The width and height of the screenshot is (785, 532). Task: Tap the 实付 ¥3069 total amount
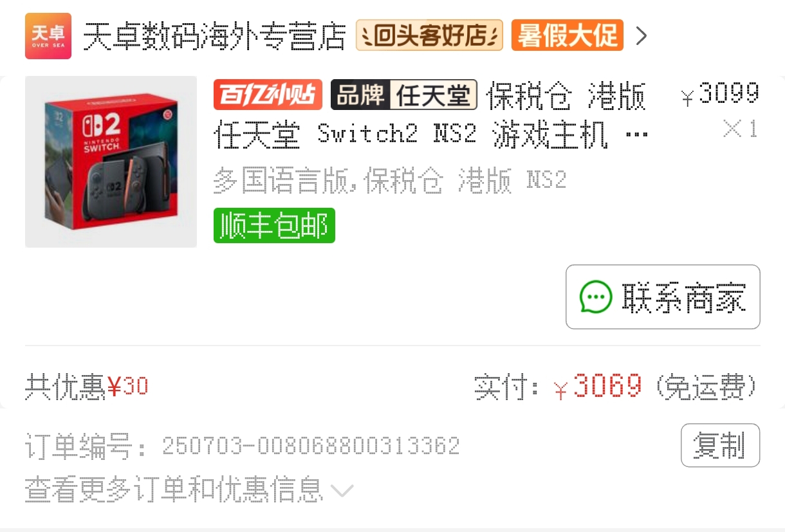click(616, 387)
